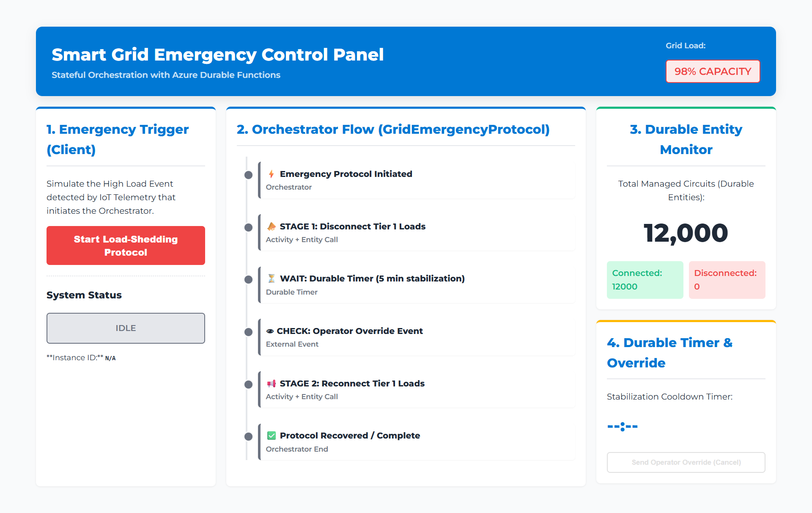
Task: Click the timeline dot beside Emergency Protocol Initiated
Action: (x=249, y=175)
